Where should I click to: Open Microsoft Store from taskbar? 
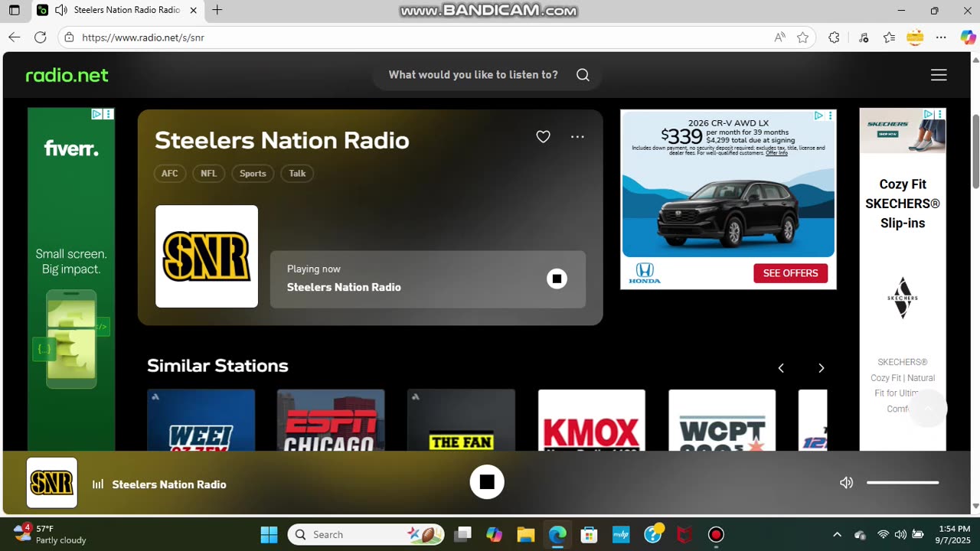pos(589,534)
